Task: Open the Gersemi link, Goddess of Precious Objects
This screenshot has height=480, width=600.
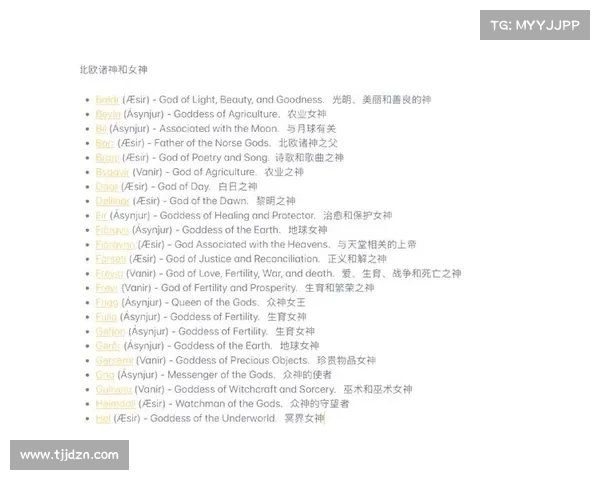Action: point(114,361)
